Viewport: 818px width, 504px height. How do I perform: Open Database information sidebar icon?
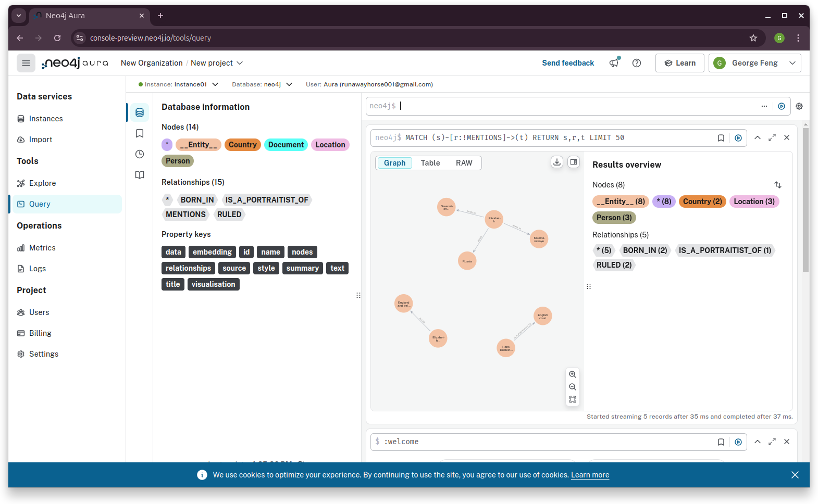pos(140,112)
